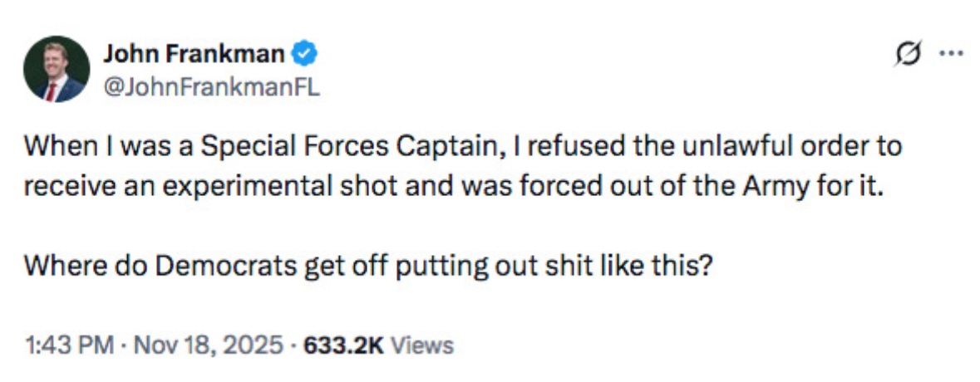Open the three-dot More options menu

[x=949, y=55]
